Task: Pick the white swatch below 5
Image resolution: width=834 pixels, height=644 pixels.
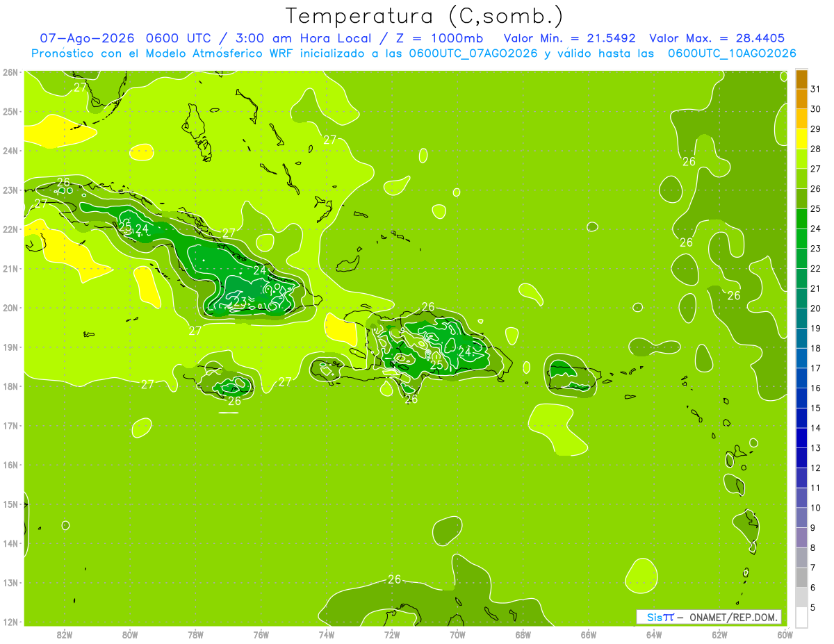Action: 802,617
